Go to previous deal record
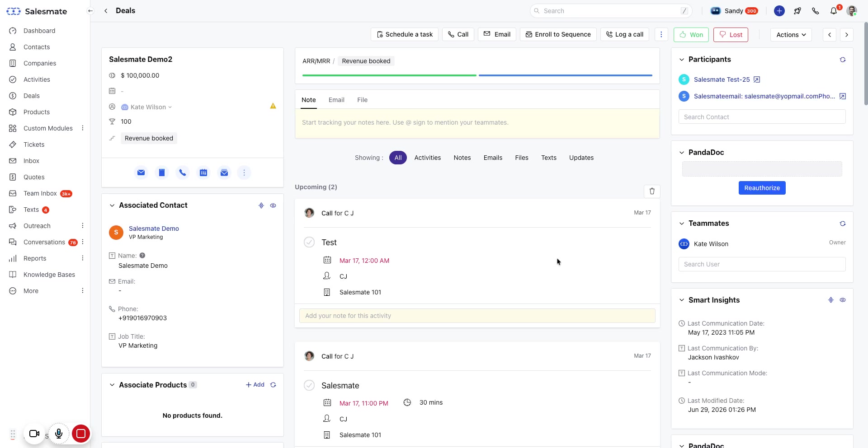 pyautogui.click(x=830, y=35)
